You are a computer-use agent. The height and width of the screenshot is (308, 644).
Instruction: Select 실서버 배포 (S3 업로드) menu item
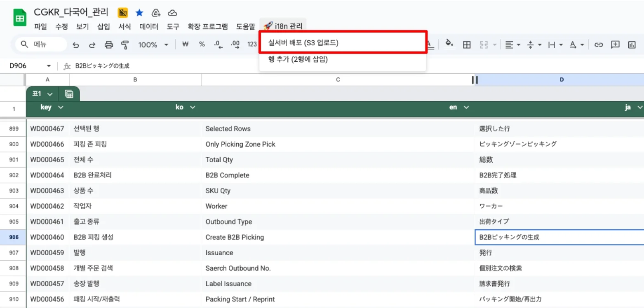[343, 42]
